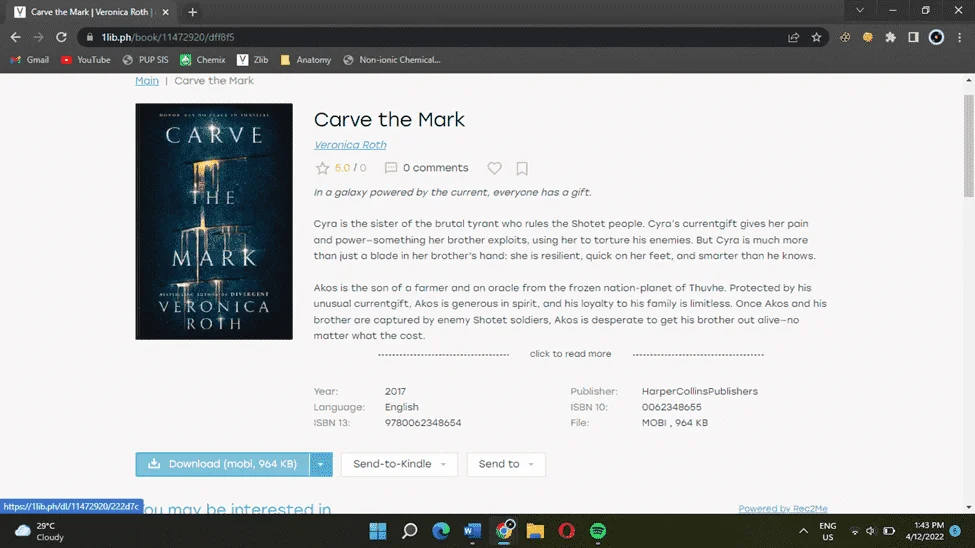Select ISBN 10 value 0062348655
The width and height of the screenshot is (975, 548).
672,407
